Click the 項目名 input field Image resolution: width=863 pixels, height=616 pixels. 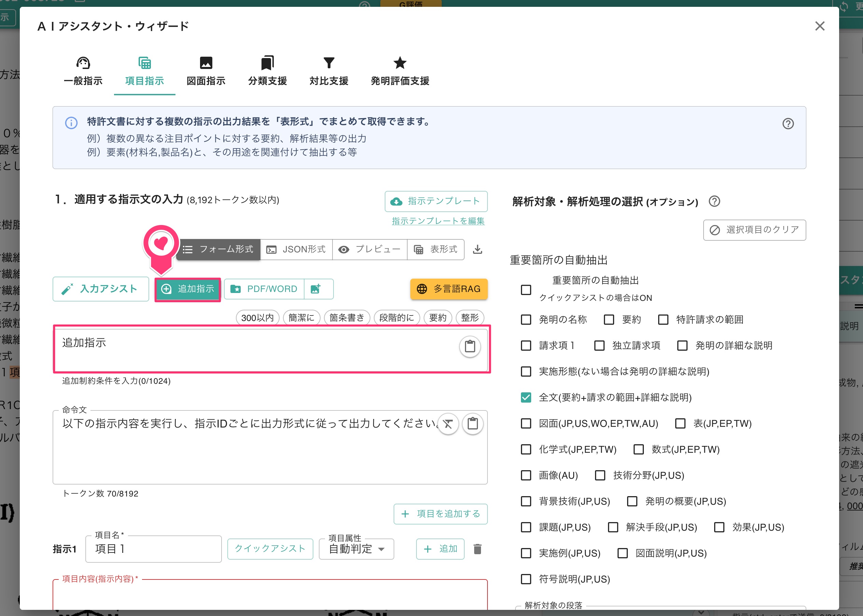coord(154,549)
